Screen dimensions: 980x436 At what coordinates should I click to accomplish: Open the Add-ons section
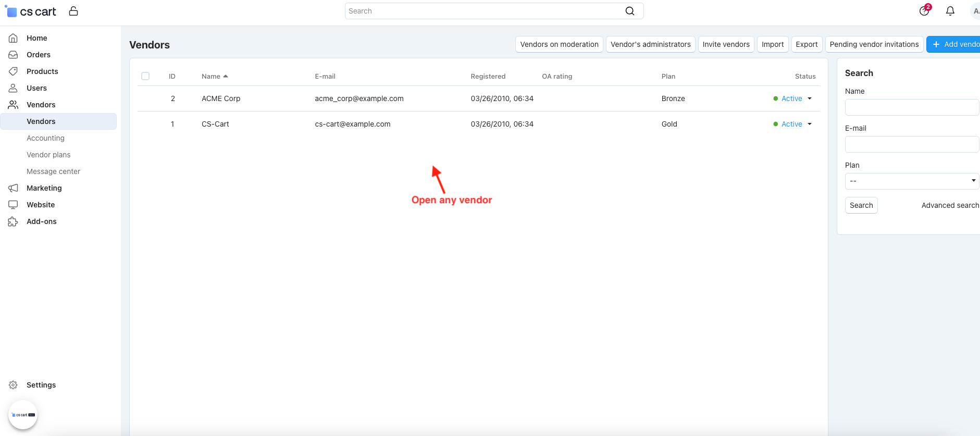click(42, 221)
